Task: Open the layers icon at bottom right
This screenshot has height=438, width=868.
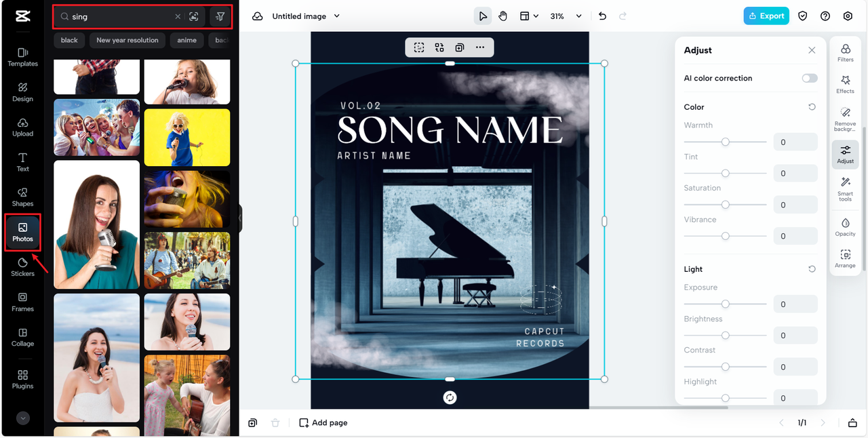Action: [x=852, y=423]
